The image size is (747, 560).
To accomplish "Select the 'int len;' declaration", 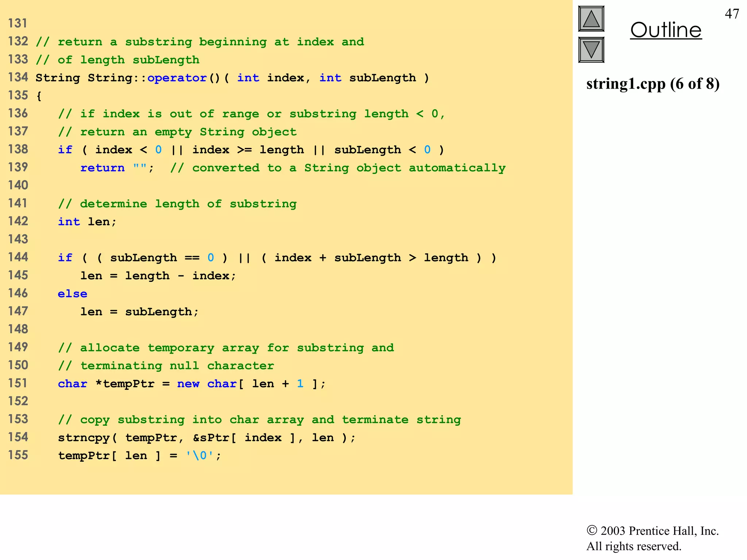I will [x=87, y=222].
